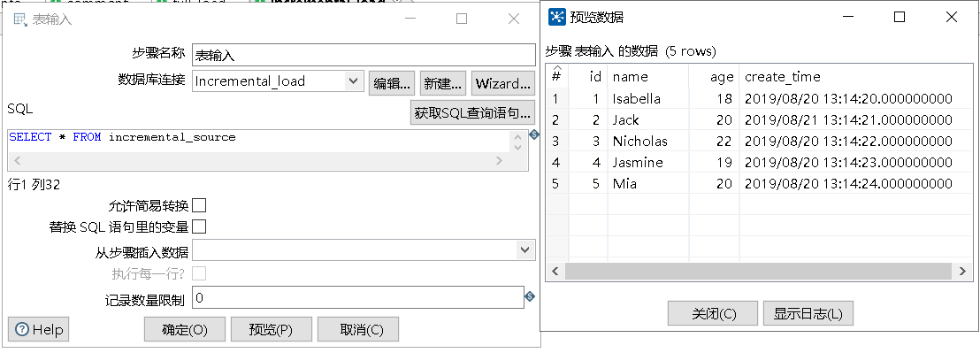
Task: Enable the 允许简易转换 checkbox
Action: pos(199,205)
